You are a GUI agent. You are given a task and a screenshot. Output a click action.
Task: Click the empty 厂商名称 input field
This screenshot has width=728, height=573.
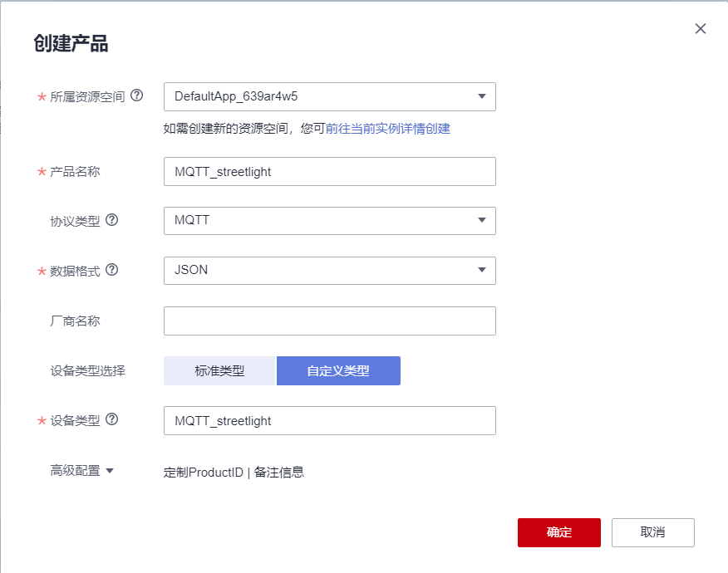tap(329, 321)
